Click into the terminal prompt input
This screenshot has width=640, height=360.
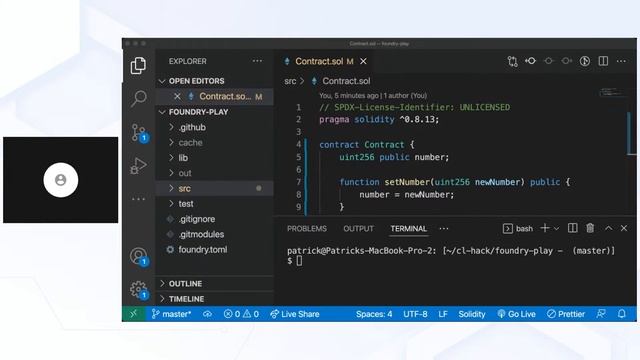(x=299, y=261)
